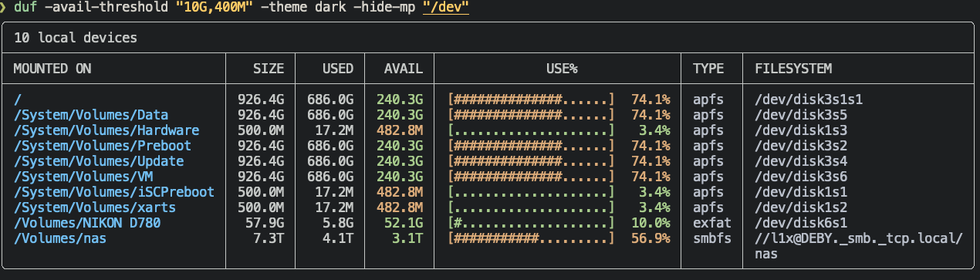Image resolution: width=980 pixels, height=280 pixels.
Task: Select the /System/Volumes/Update mount path
Action: pyautogui.click(x=99, y=161)
